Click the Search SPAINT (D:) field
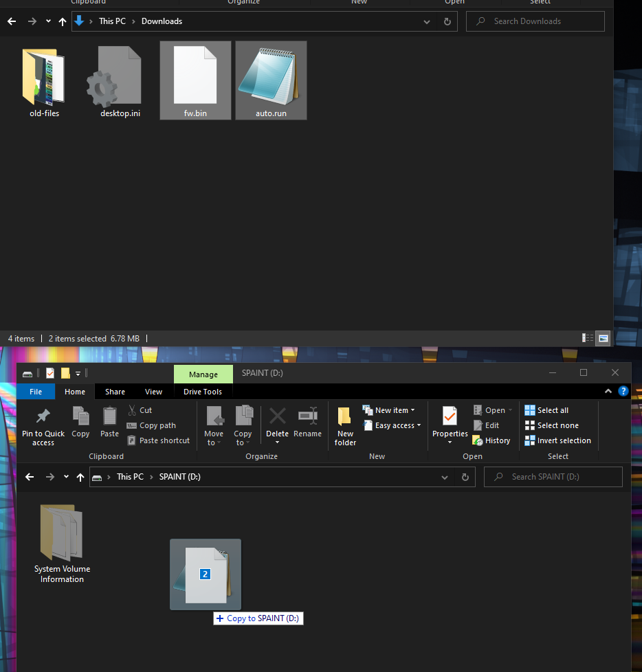The width and height of the screenshot is (642, 672). [553, 477]
